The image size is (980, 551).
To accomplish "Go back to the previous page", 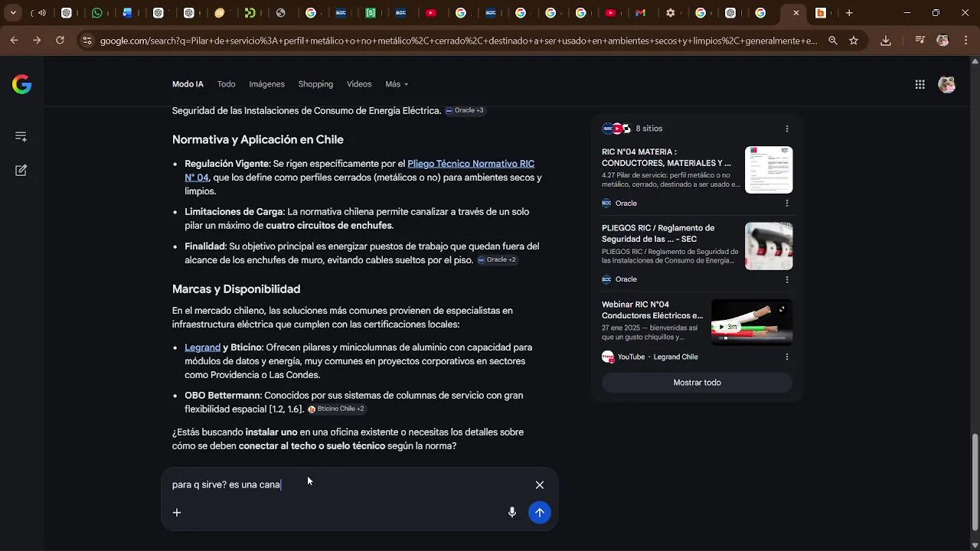I will [x=15, y=41].
